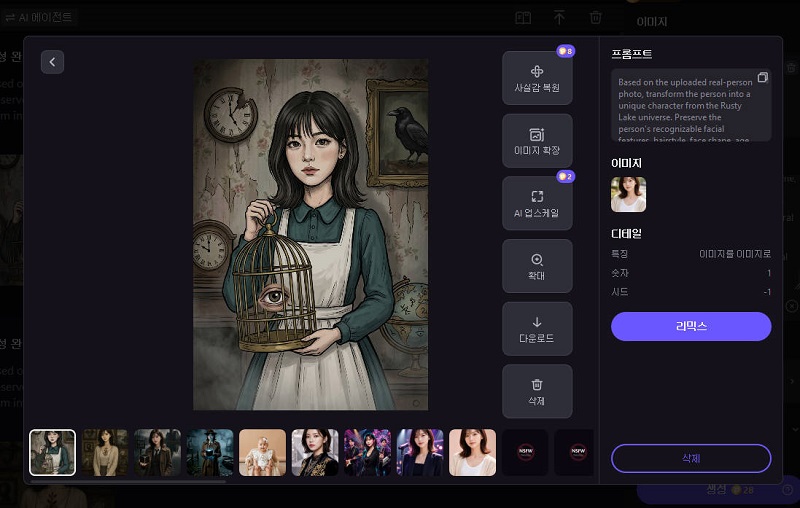Select the girl with birdcage thumbnail

(x=53, y=452)
